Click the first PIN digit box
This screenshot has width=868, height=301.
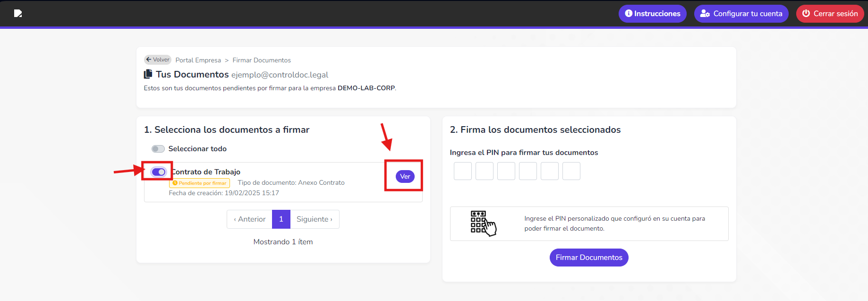[463, 171]
